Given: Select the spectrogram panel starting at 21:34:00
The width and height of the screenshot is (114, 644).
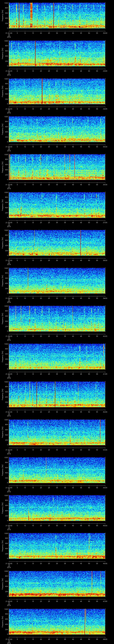Looking at the screenshot, I should 57,129.
